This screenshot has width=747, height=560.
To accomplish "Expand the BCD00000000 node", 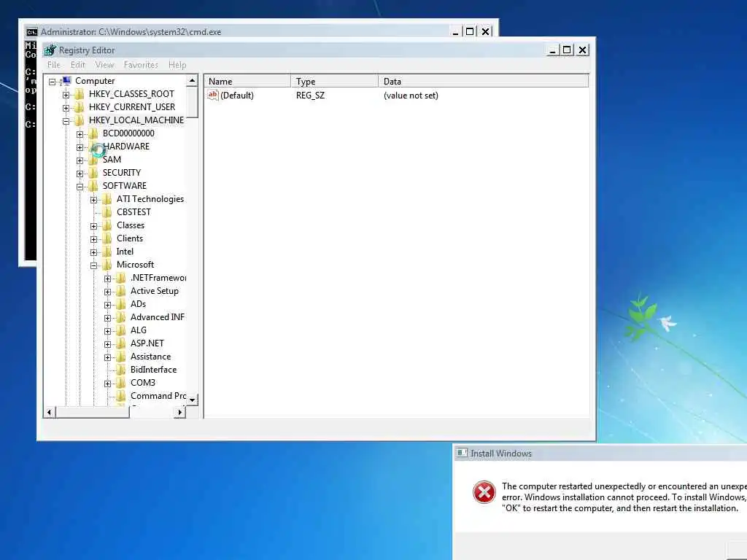I will [80, 134].
